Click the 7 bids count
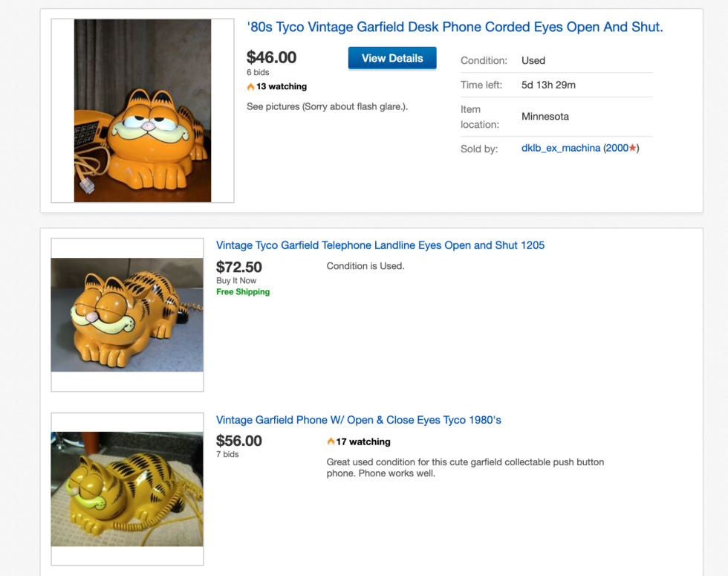 [227, 454]
